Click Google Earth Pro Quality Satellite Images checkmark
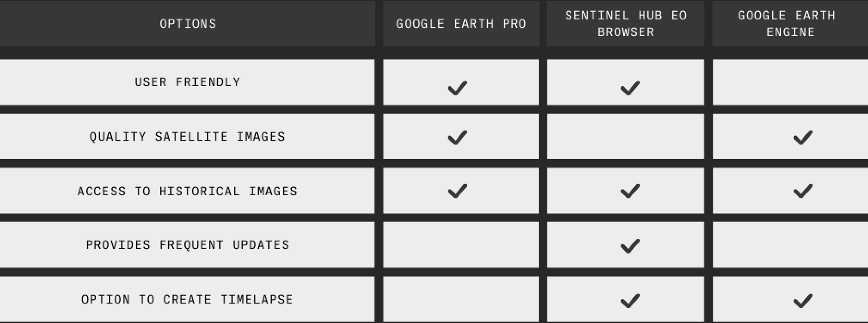This screenshot has height=323, width=868. click(x=457, y=137)
